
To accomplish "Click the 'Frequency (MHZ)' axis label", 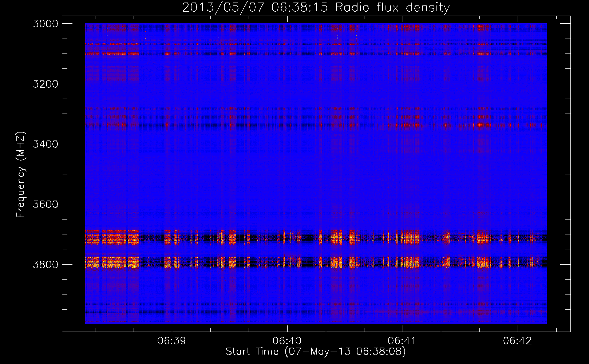I will pyautogui.click(x=21, y=175).
